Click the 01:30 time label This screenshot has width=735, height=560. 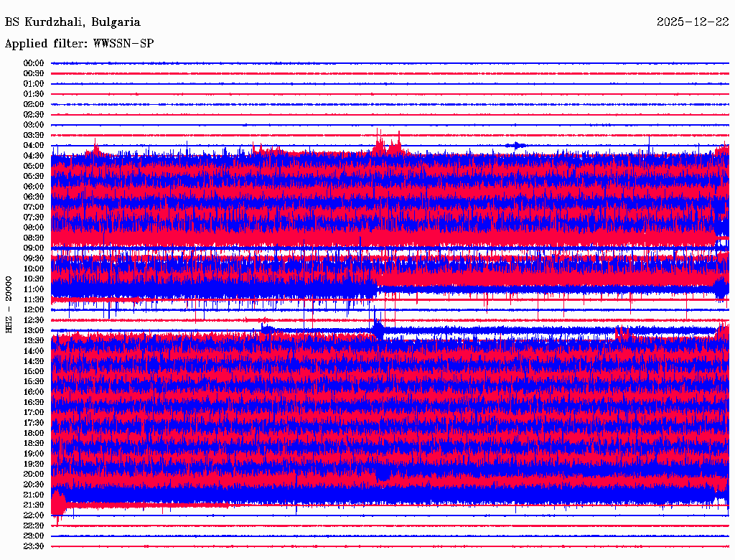34,94
